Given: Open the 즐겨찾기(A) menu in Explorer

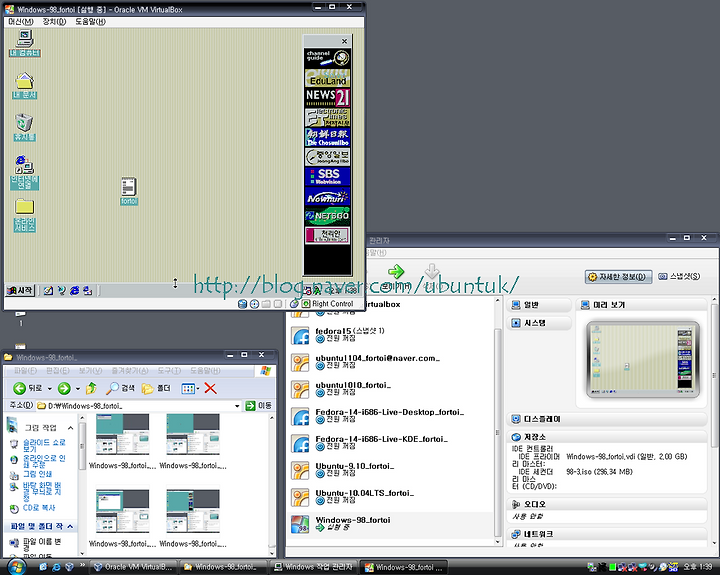Looking at the screenshot, I should pos(130,371).
